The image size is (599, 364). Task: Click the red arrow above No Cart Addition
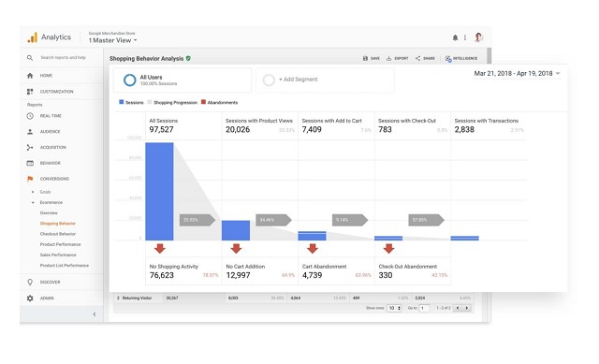click(236, 249)
